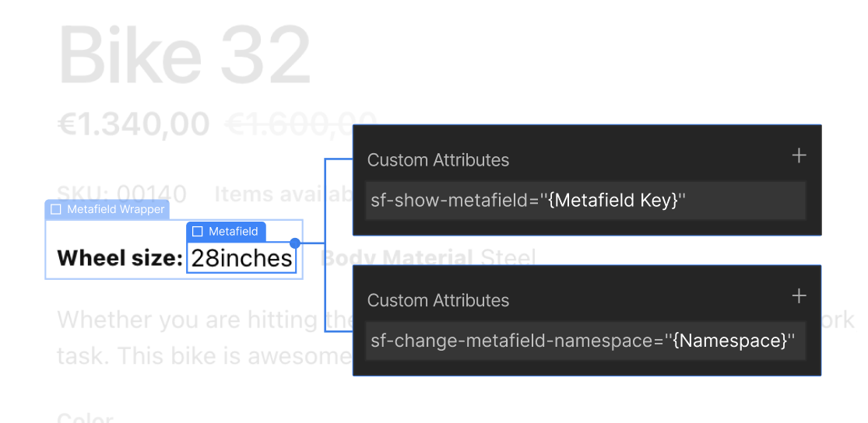
Task: Click the square icon on the Metafield label
Action: (197, 231)
